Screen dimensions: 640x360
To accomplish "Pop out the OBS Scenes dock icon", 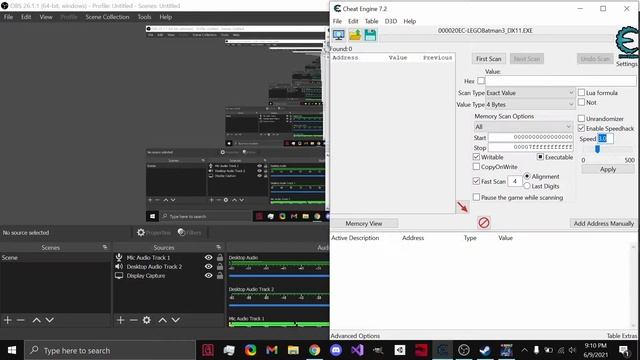I will click(105, 247).
